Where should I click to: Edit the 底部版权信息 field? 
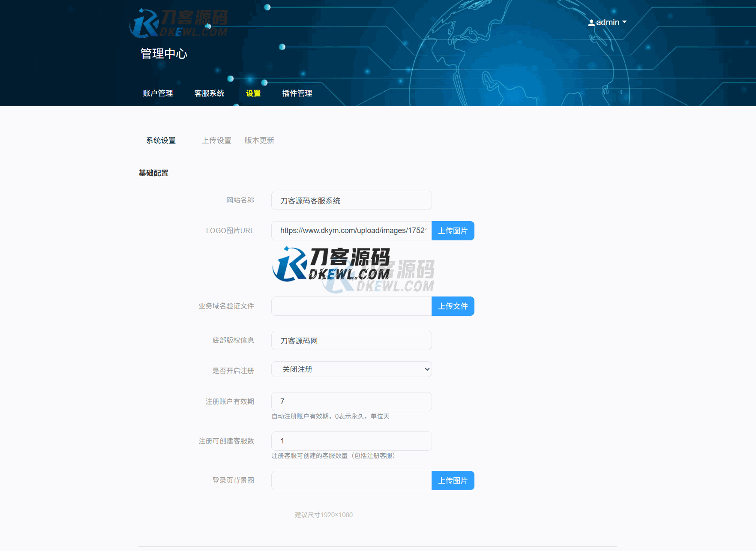351,341
